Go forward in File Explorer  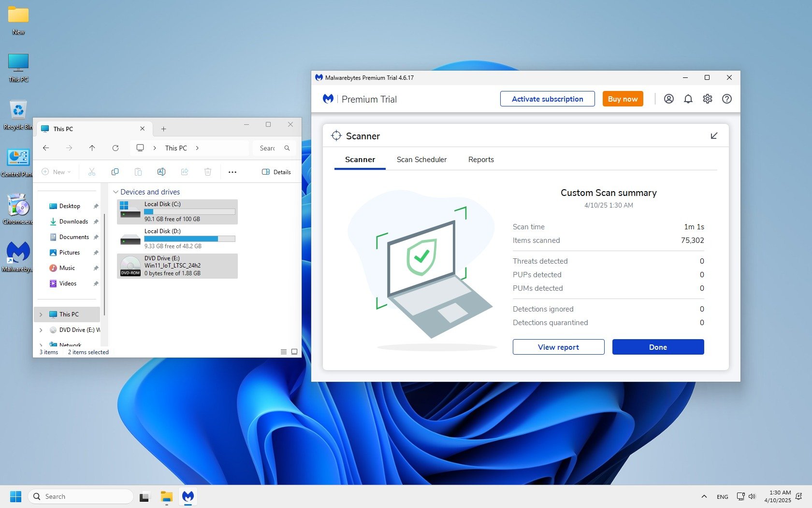coord(69,148)
